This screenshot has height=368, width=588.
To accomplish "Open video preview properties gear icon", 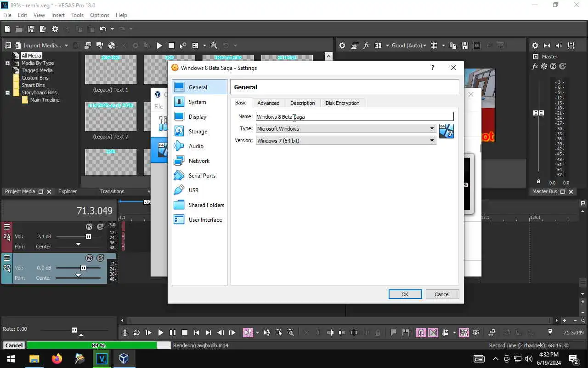I will tap(342, 46).
